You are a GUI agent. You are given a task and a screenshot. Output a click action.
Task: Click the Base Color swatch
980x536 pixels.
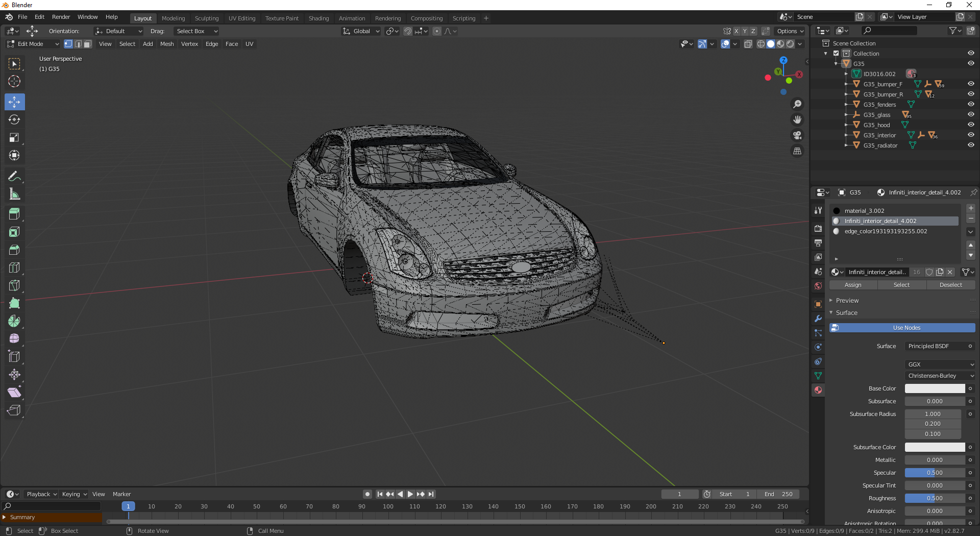click(x=934, y=388)
